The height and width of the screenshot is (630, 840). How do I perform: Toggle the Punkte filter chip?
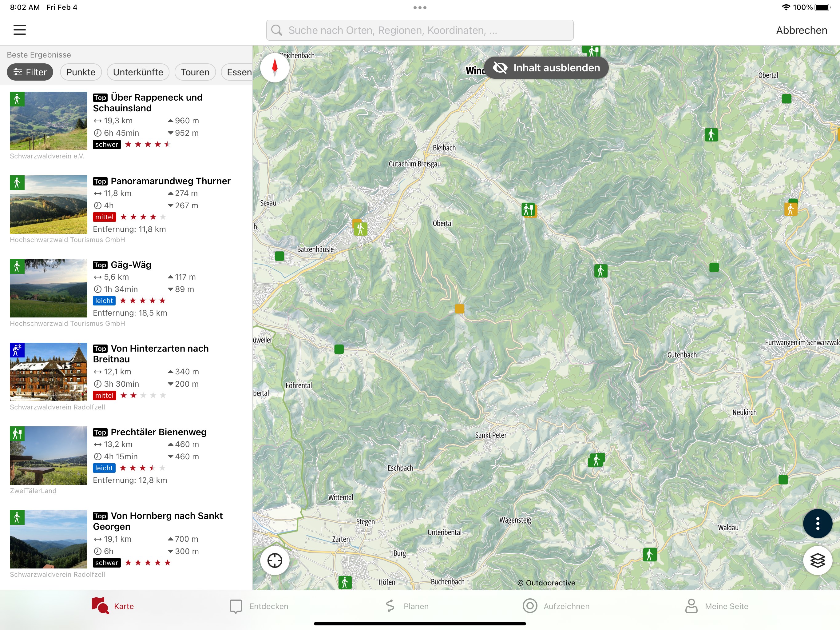tap(81, 72)
